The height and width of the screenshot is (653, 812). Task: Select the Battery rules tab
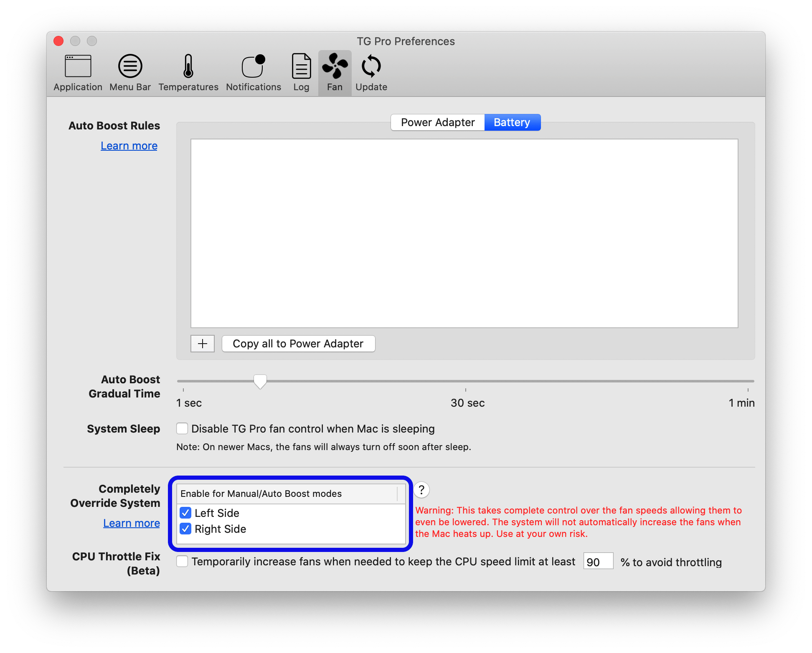[x=512, y=122]
